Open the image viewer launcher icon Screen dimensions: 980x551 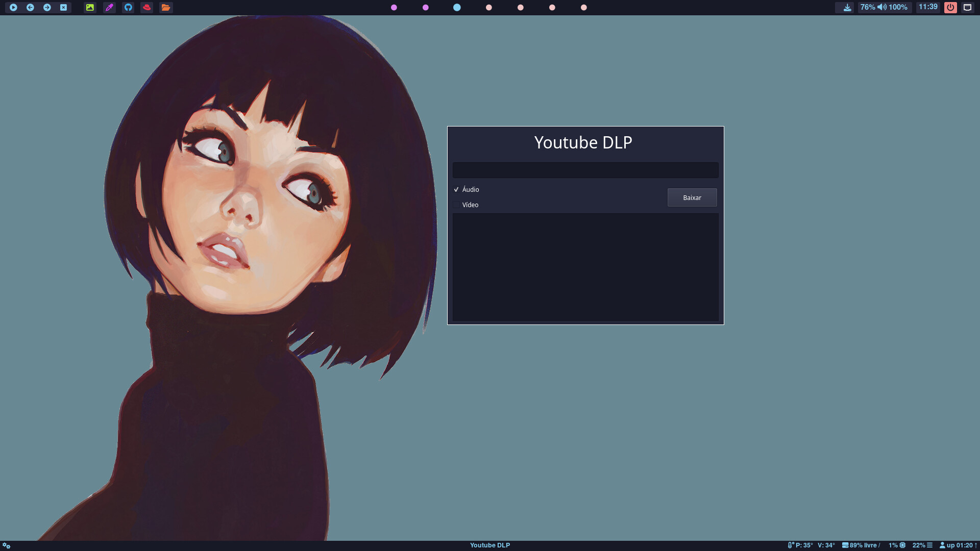90,8
